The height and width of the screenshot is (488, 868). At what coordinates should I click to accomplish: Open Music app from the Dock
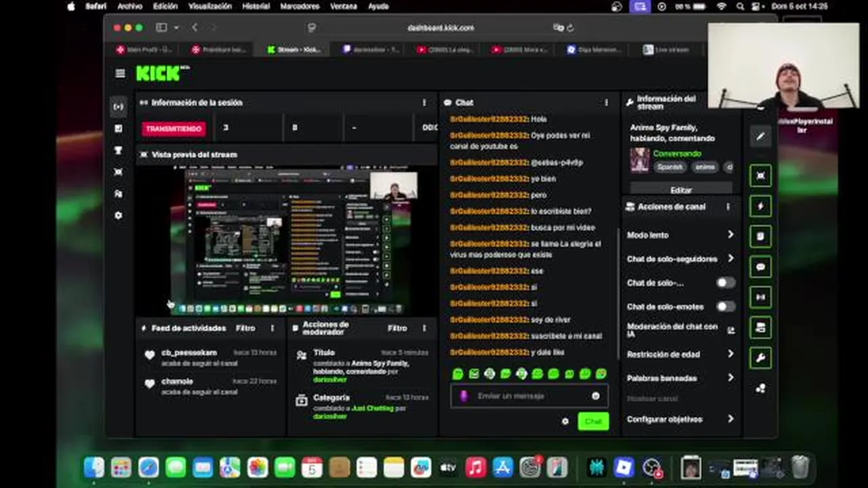click(475, 468)
